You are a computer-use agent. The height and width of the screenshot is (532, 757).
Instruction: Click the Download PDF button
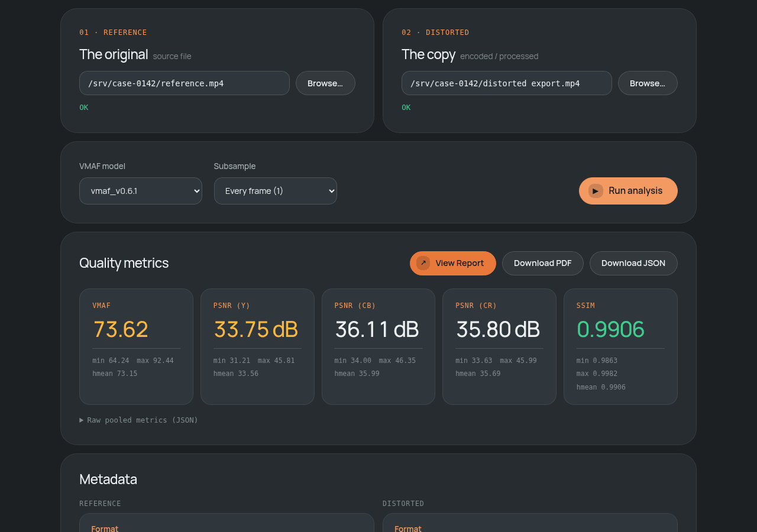point(543,263)
